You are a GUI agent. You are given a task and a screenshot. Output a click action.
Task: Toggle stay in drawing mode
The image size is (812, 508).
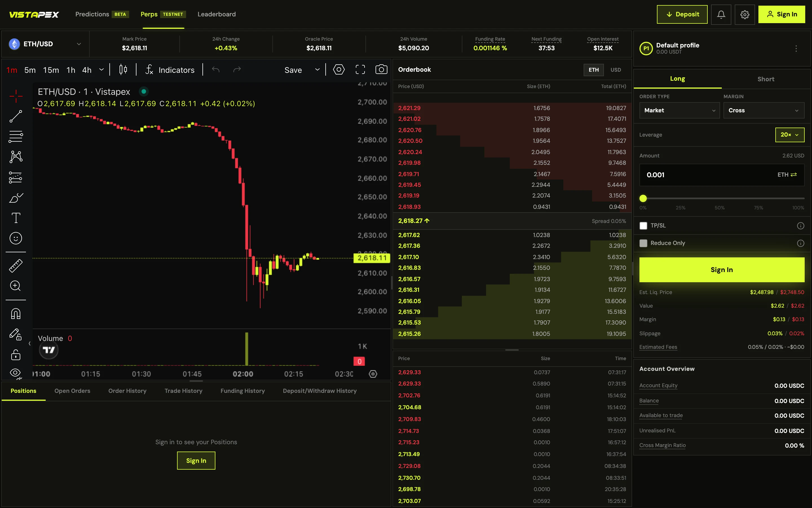tap(16, 334)
